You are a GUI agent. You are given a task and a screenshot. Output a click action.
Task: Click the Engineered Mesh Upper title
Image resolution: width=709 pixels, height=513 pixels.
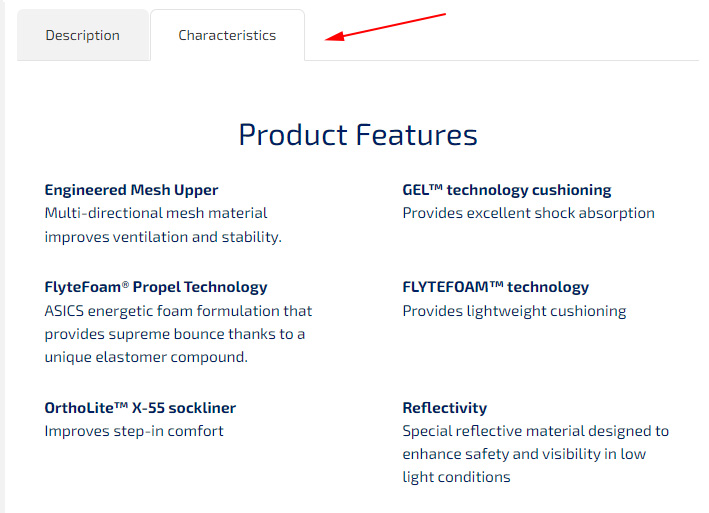click(131, 190)
